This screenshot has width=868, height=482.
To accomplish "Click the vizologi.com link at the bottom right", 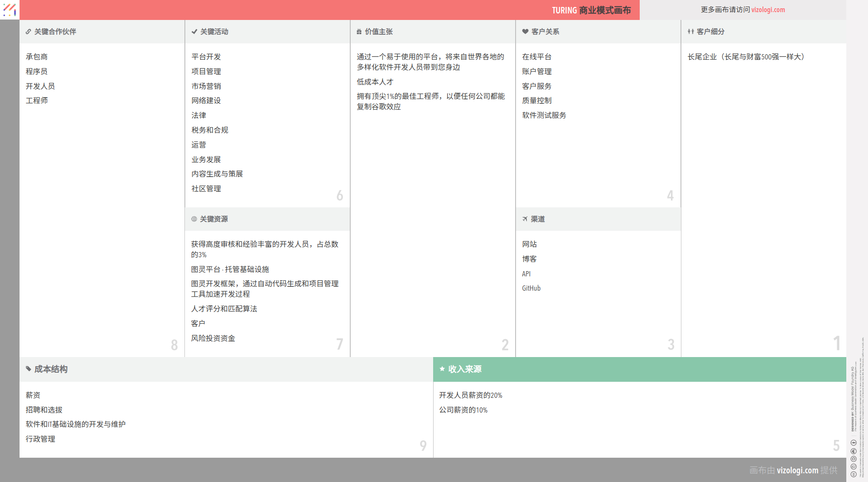I will coord(798,470).
